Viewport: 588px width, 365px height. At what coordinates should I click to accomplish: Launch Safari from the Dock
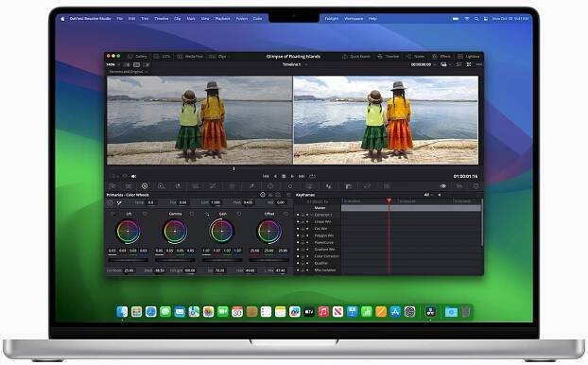tap(150, 312)
